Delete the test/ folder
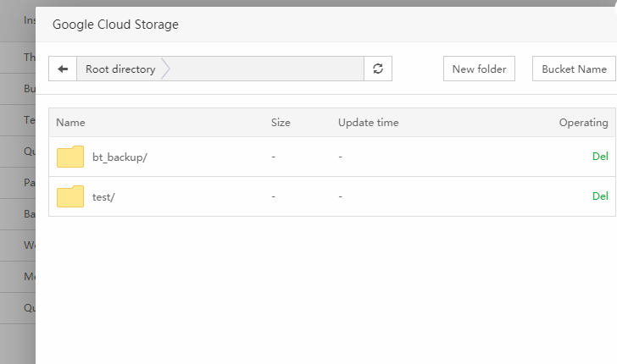This screenshot has height=364, width=617. 600,196
